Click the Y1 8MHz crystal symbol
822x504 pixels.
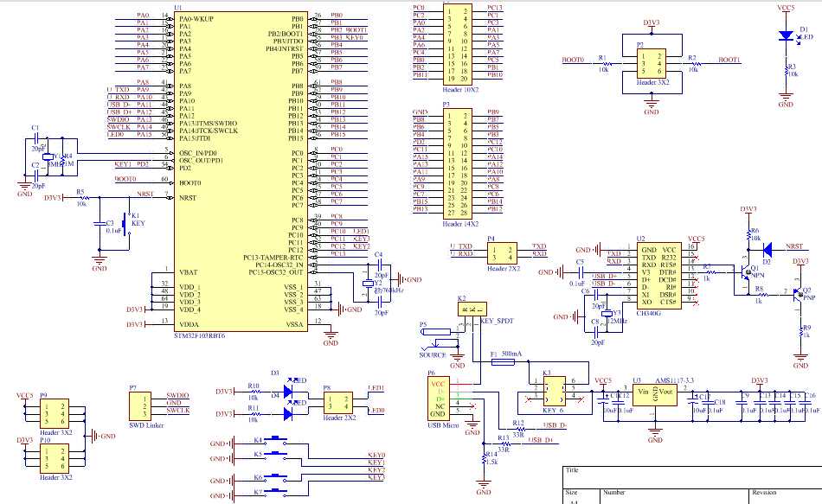point(48,156)
